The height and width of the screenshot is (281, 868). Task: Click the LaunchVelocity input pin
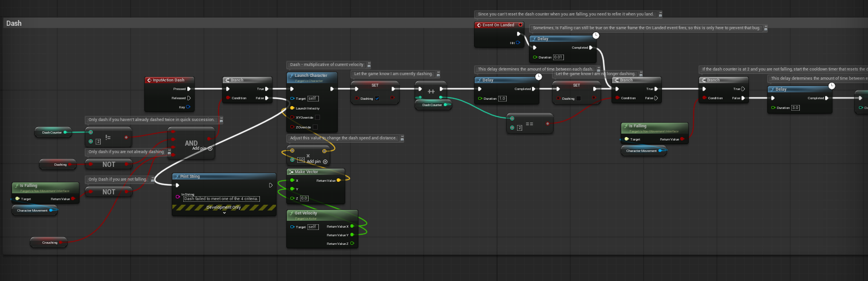pos(293,108)
